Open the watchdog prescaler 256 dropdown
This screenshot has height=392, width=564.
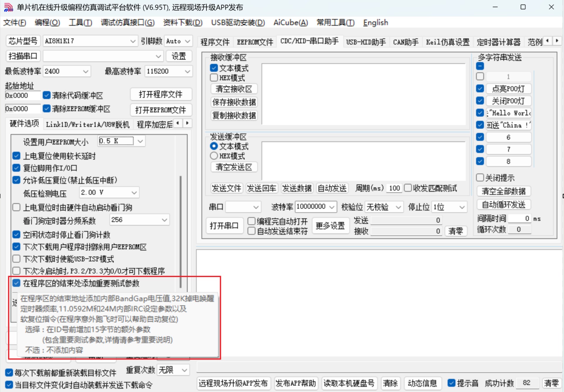165,220
